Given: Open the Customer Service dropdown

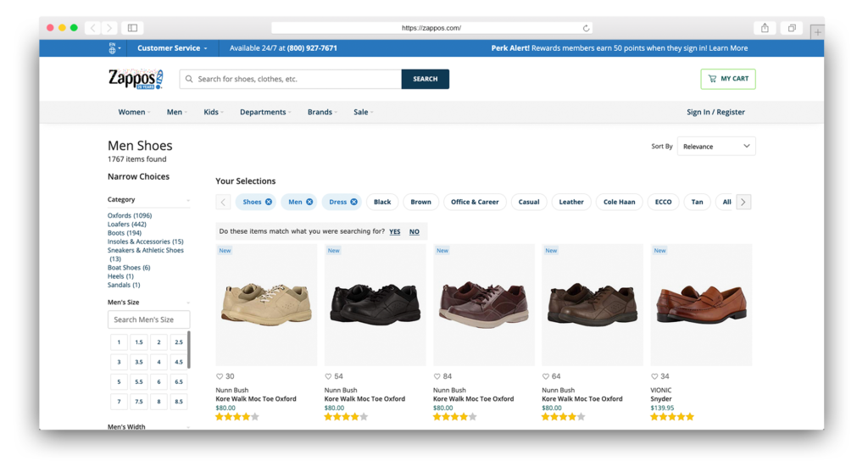Looking at the screenshot, I should (172, 48).
